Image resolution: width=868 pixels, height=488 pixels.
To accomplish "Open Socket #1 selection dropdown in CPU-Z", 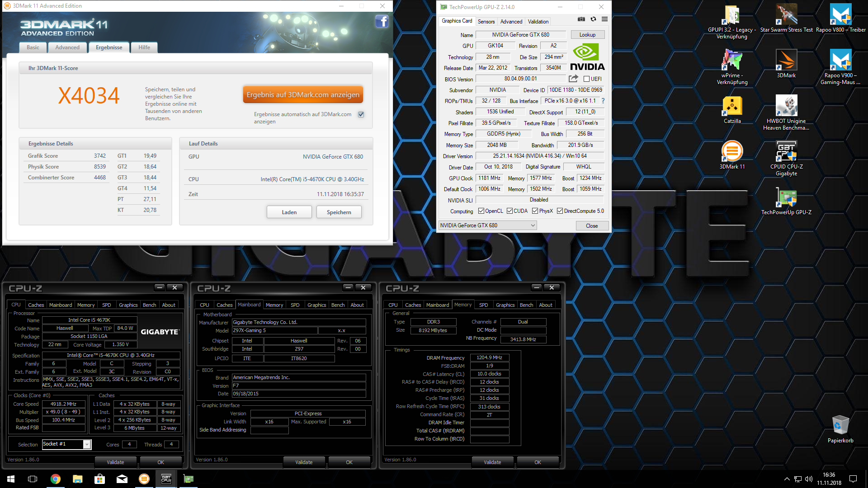I will click(67, 444).
